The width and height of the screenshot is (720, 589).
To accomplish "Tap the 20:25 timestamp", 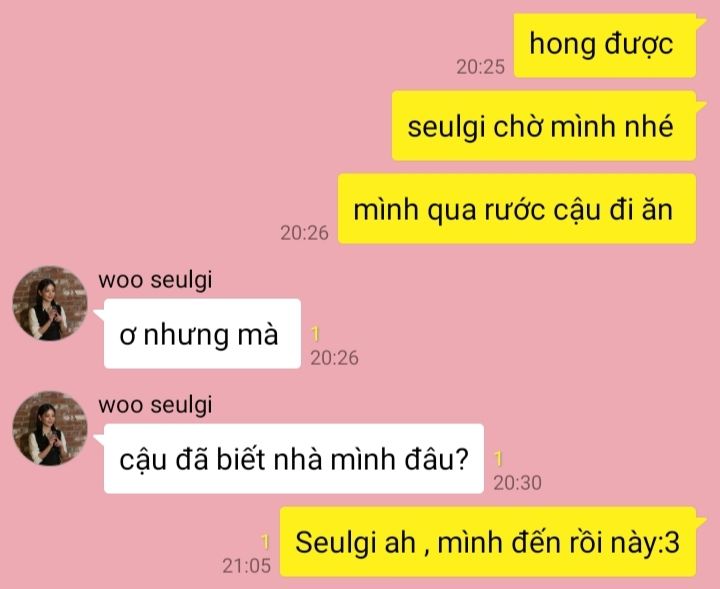I will tap(480, 67).
